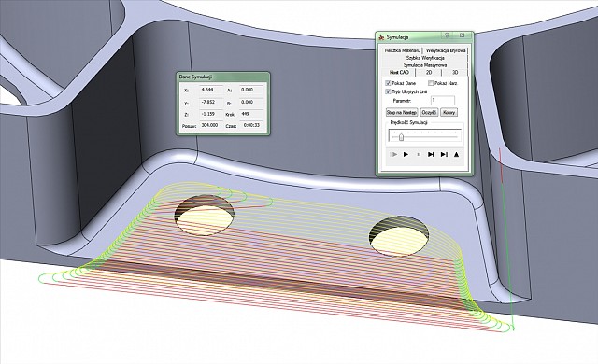Adjust the Prędkość Symulacji slider handle
The height and width of the screenshot is (364, 598).
pos(401,137)
